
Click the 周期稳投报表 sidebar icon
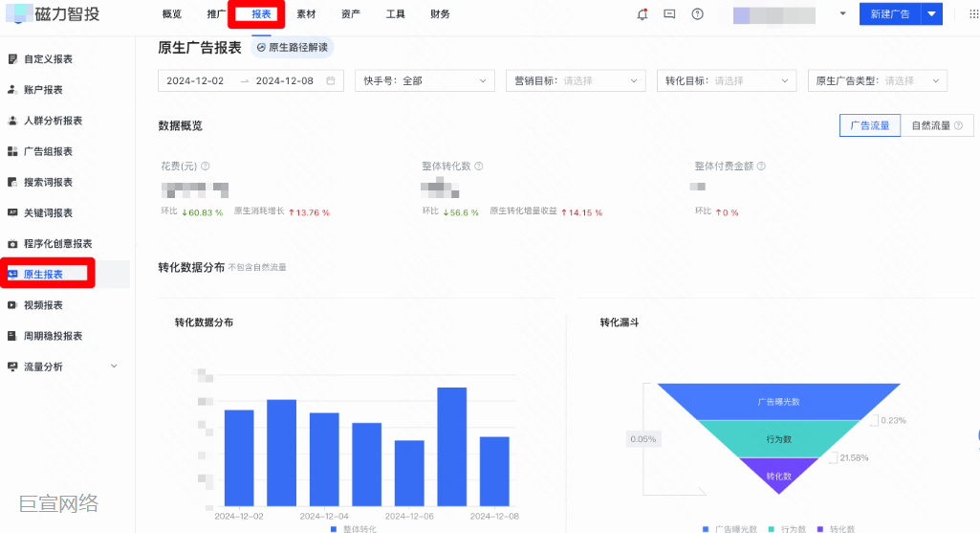click(x=12, y=336)
